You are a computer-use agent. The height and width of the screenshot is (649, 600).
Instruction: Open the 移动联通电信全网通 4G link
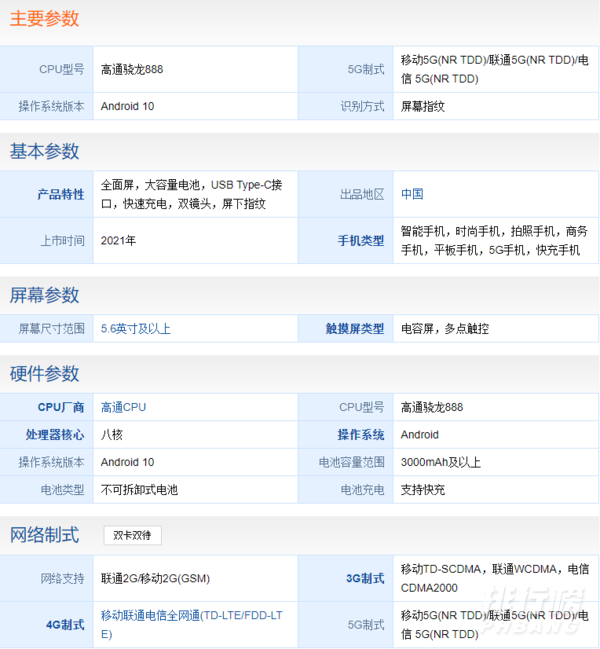[192, 625]
